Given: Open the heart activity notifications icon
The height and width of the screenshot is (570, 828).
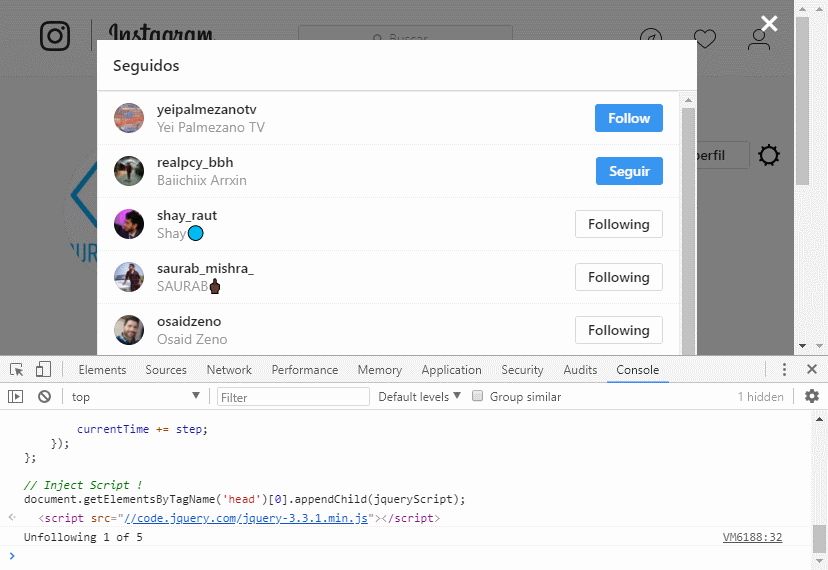Looking at the screenshot, I should click(x=705, y=39).
